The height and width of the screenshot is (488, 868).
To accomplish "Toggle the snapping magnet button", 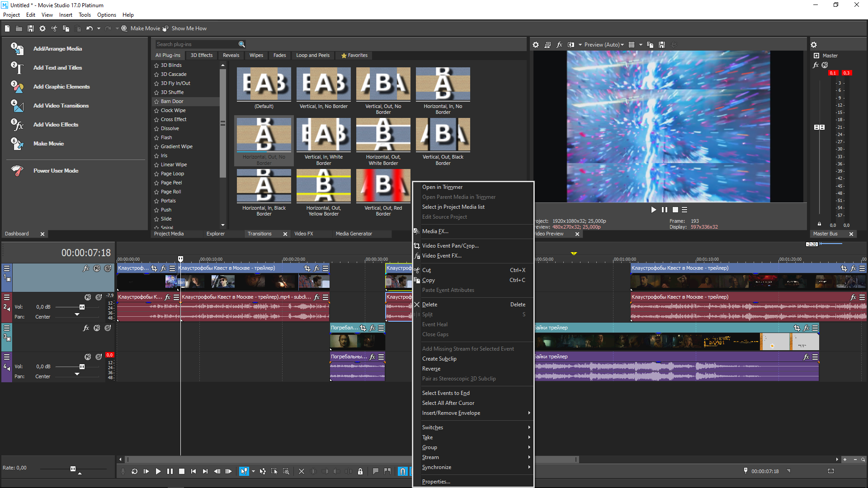I will [402, 471].
